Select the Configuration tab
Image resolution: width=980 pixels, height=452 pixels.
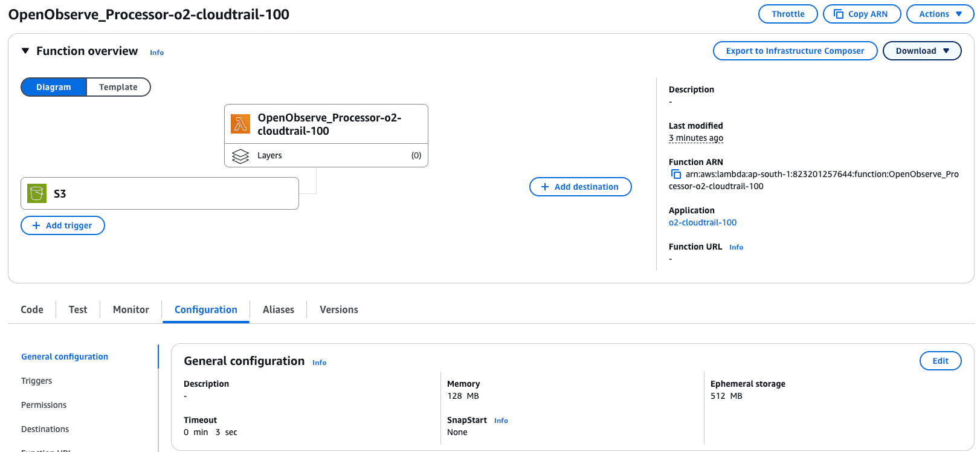coord(206,309)
